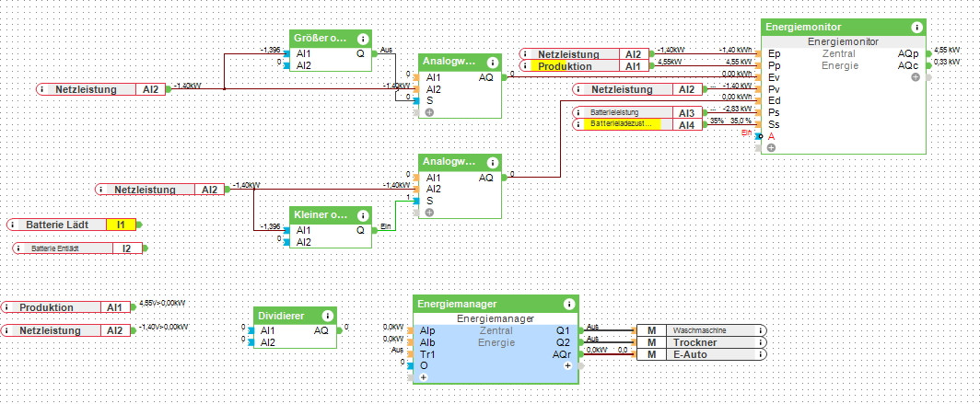
Task: Click info icon on Größer block
Action: (x=362, y=39)
